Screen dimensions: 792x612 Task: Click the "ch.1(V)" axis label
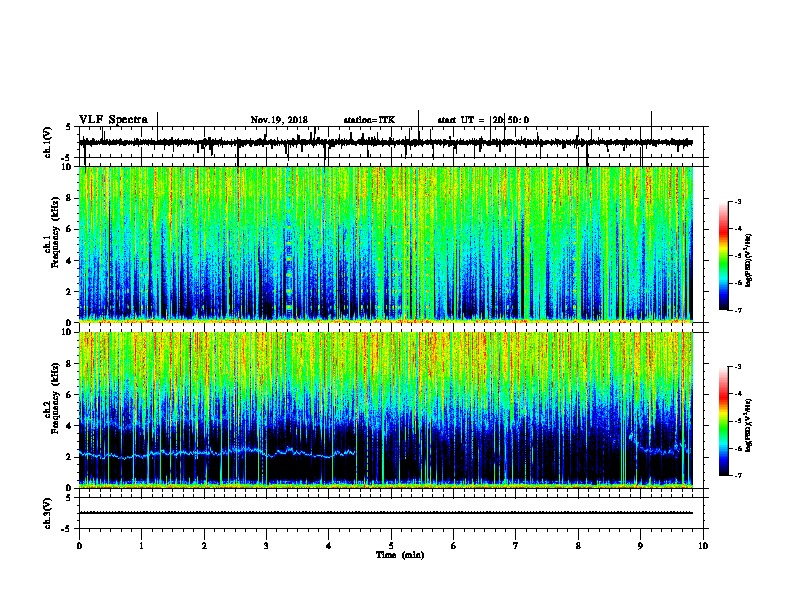pyautogui.click(x=48, y=142)
